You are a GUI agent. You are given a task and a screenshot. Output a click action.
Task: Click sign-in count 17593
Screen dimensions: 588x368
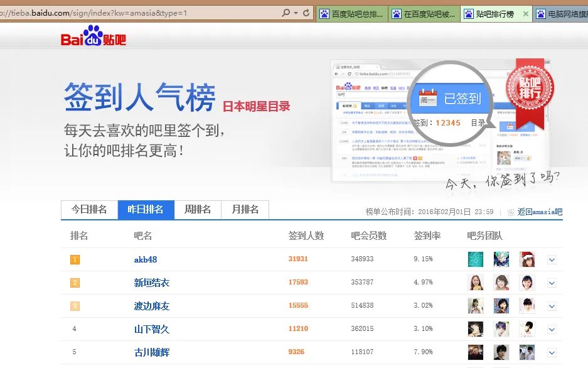point(298,282)
